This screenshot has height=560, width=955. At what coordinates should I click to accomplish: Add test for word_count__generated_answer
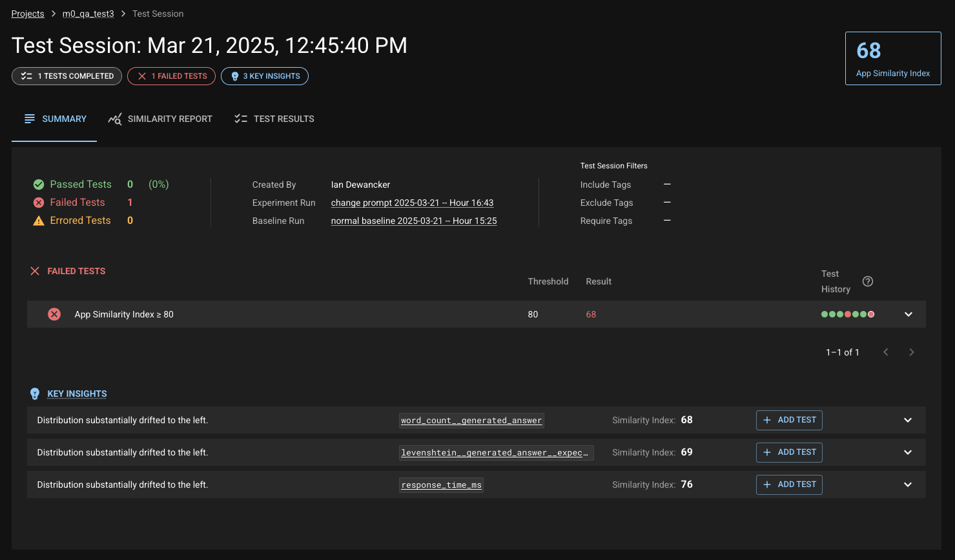point(789,420)
